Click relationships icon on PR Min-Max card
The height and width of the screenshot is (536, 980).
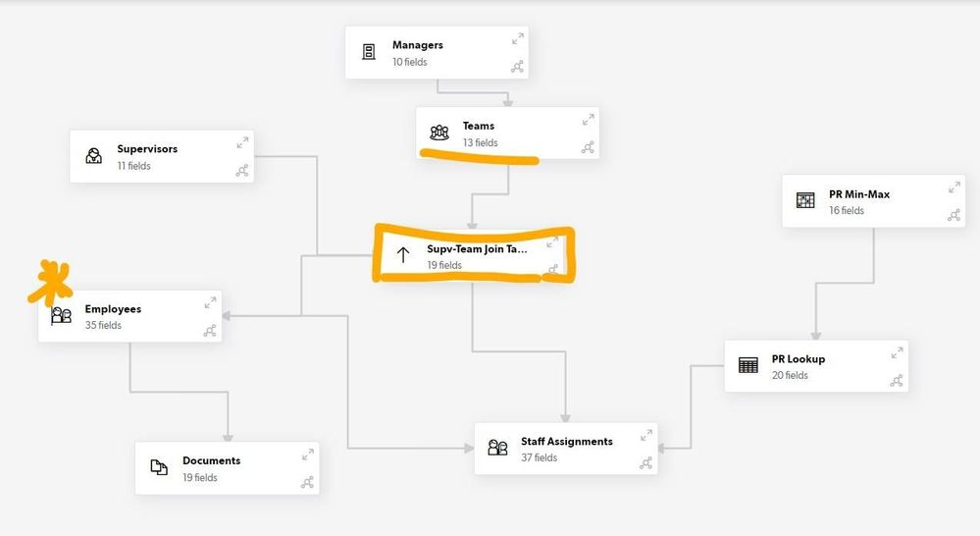click(954, 215)
